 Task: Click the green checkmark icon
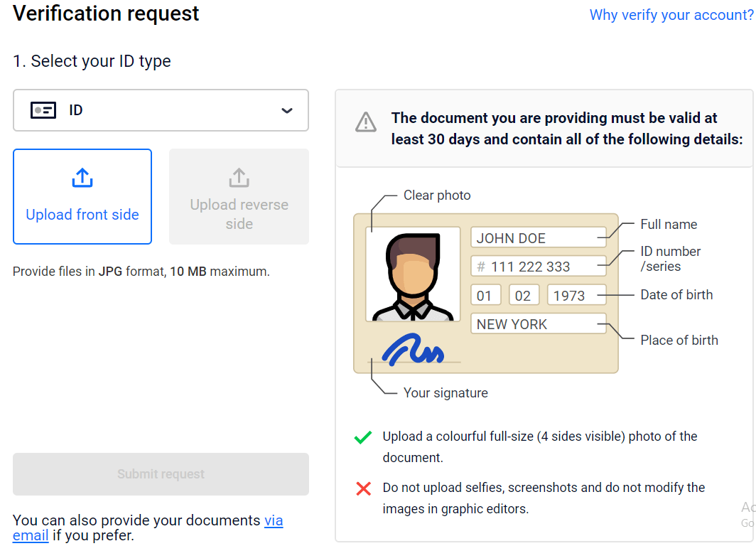point(363,437)
